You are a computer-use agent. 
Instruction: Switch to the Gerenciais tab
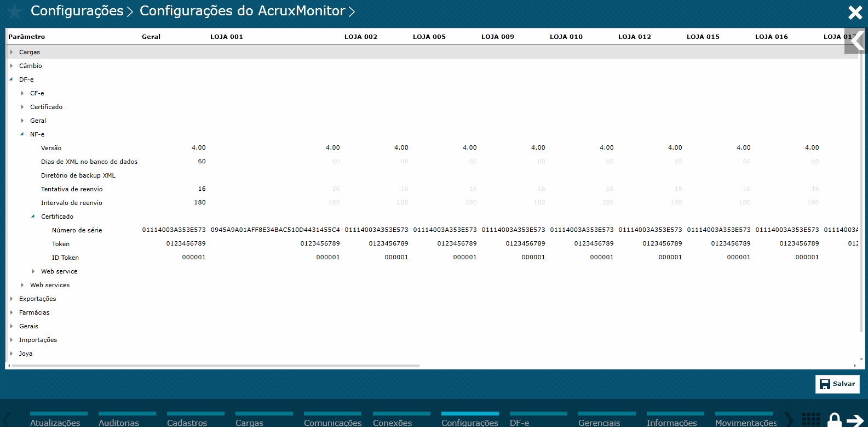click(x=607, y=420)
